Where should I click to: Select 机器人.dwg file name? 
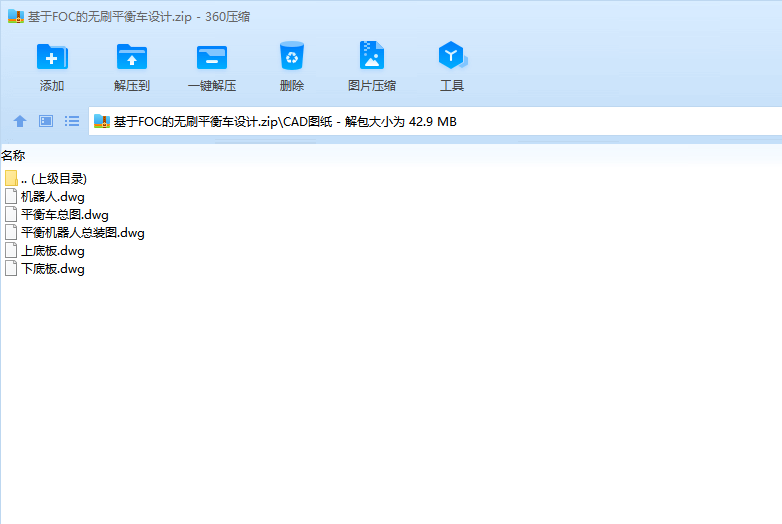point(53,197)
